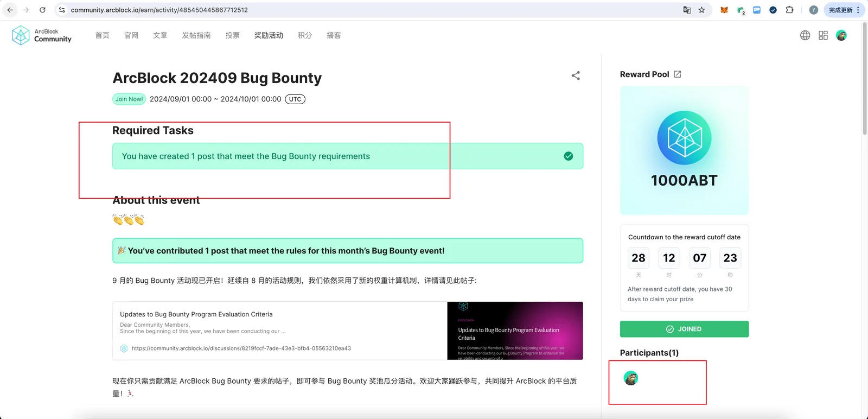Open the Chrome profile avatar 'y'
The width and height of the screenshot is (868, 419).
813,10
